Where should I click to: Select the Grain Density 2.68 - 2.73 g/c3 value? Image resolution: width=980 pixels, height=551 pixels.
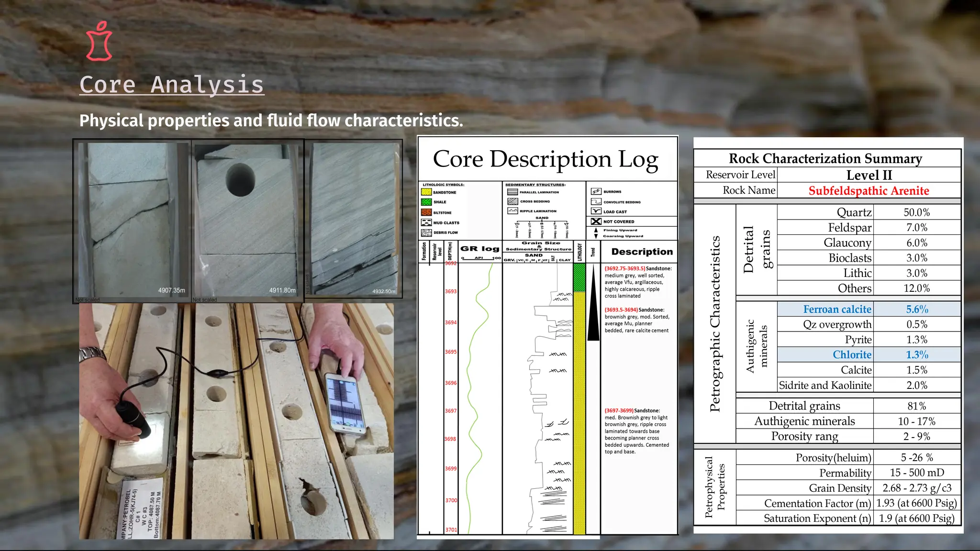point(917,488)
